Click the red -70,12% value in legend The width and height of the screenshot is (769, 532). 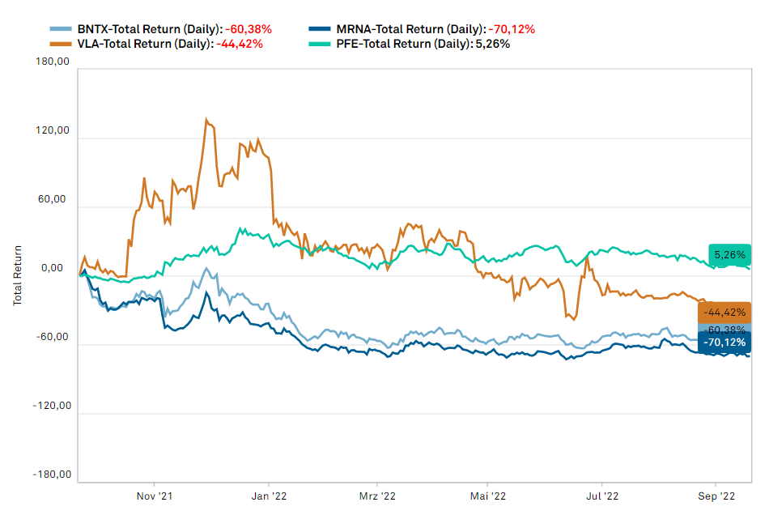(512, 29)
